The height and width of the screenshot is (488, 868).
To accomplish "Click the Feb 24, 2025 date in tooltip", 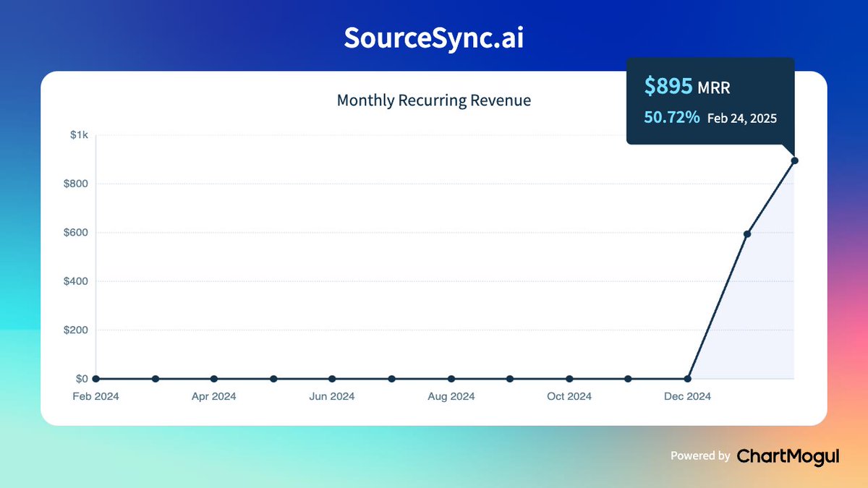I will pos(742,118).
